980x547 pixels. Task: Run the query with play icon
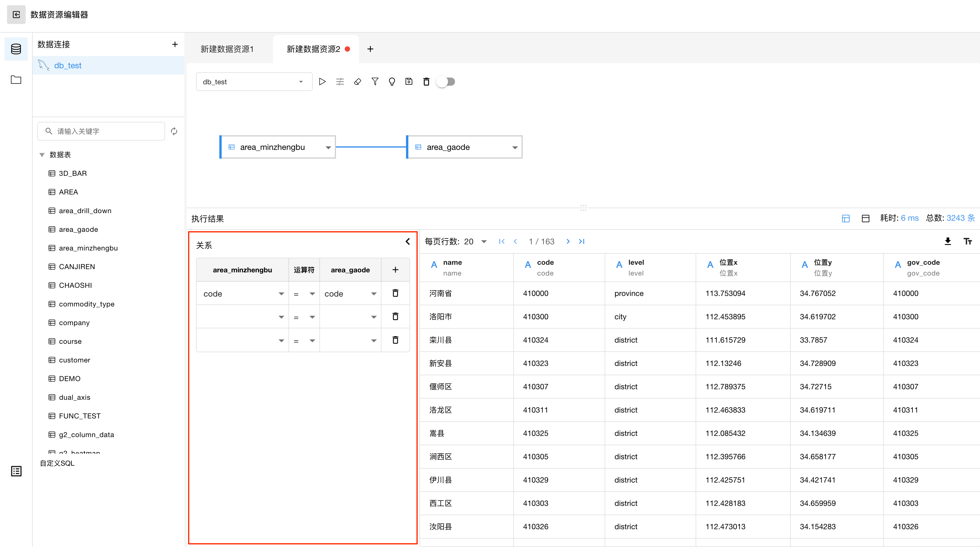click(x=322, y=81)
